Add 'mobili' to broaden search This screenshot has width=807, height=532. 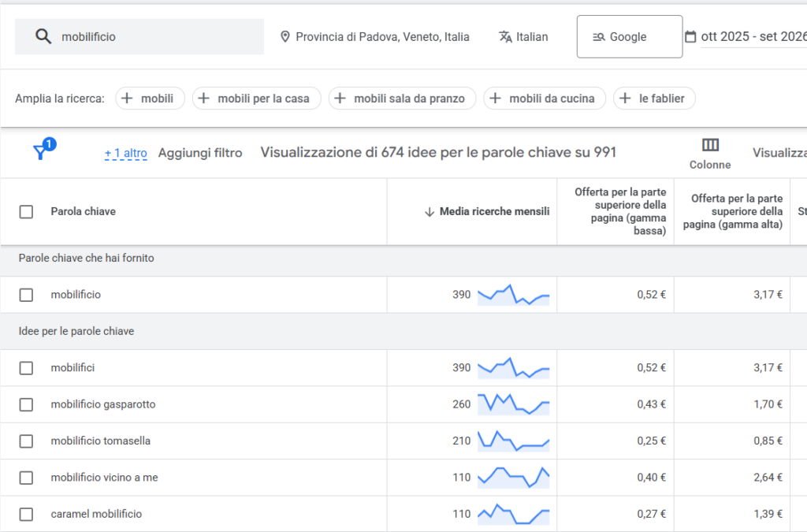click(151, 99)
